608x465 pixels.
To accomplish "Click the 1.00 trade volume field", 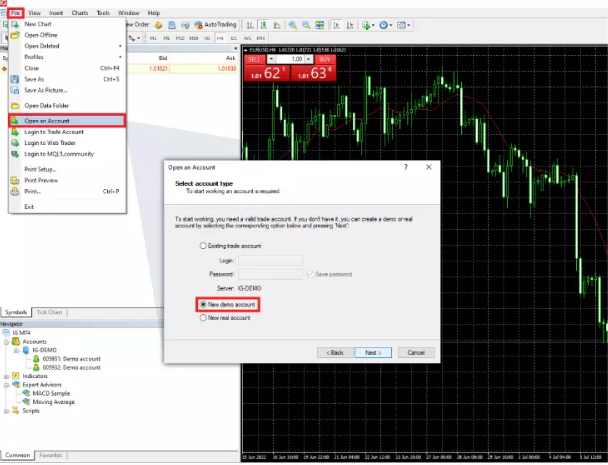I will pyautogui.click(x=290, y=59).
